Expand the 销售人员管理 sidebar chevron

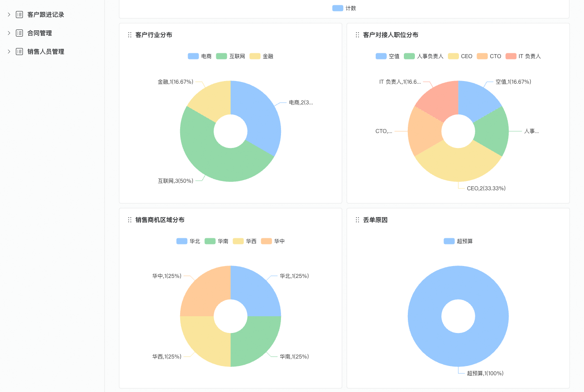pos(9,52)
